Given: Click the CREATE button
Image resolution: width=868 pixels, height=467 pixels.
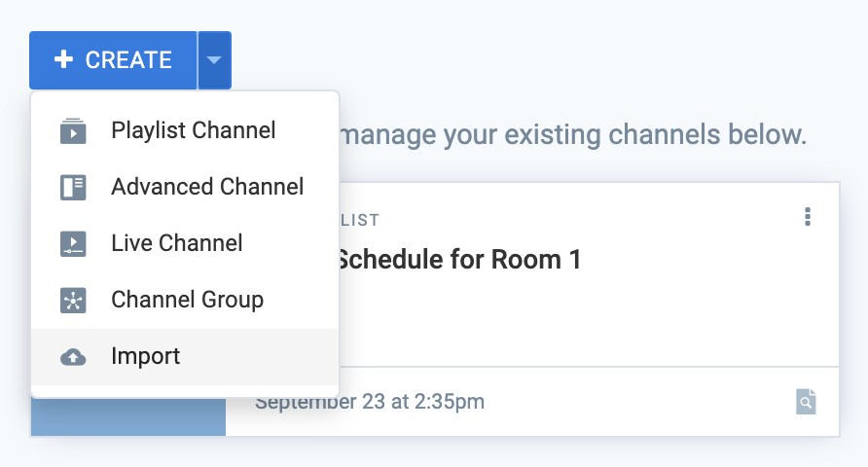Looking at the screenshot, I should (114, 59).
